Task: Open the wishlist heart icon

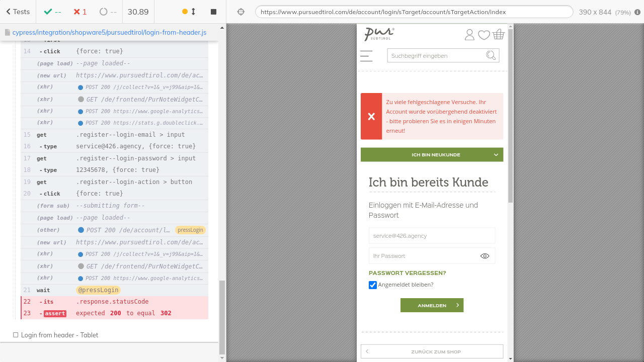Action: [x=484, y=35]
